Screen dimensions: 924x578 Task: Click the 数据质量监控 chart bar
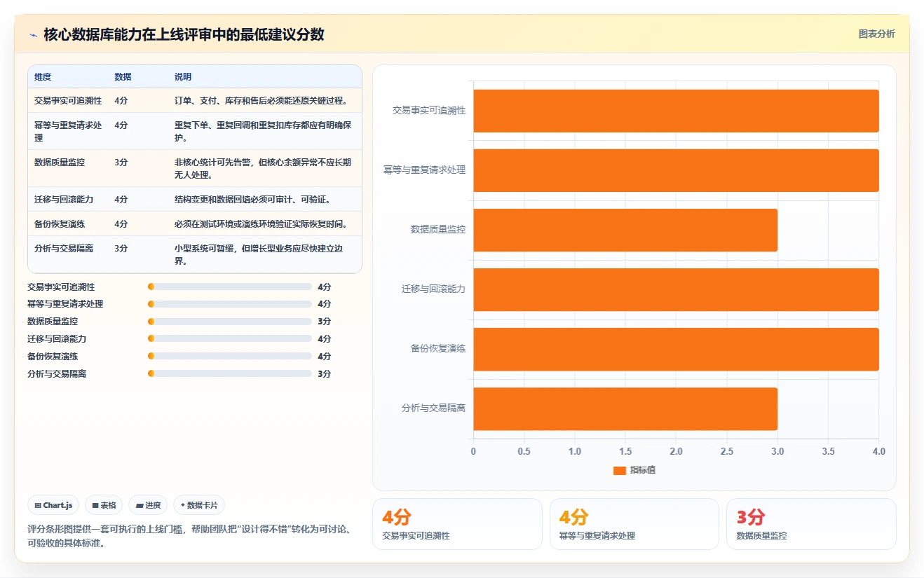(625, 230)
